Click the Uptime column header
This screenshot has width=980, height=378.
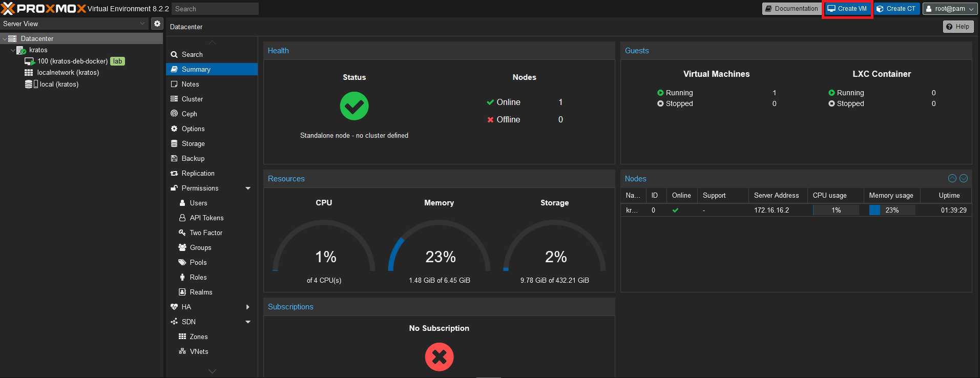(946, 196)
